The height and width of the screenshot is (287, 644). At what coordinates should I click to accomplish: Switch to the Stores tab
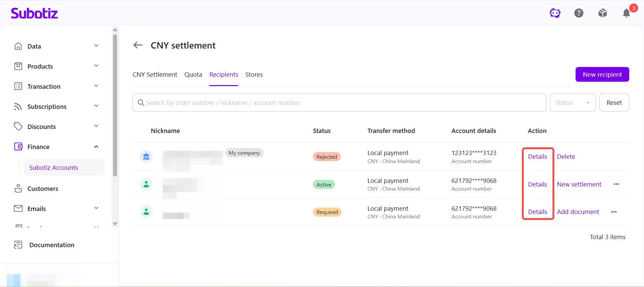click(x=254, y=74)
